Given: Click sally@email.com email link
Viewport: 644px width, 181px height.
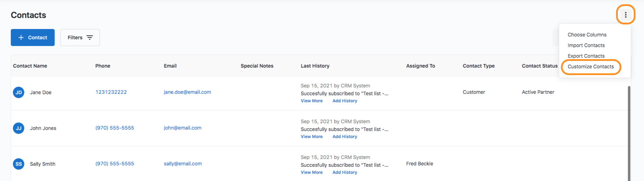Looking at the screenshot, I should click(x=183, y=164).
